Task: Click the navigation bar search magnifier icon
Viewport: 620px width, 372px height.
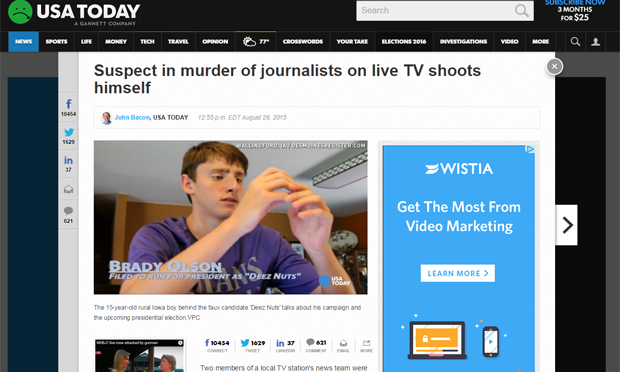Action: coord(575,42)
